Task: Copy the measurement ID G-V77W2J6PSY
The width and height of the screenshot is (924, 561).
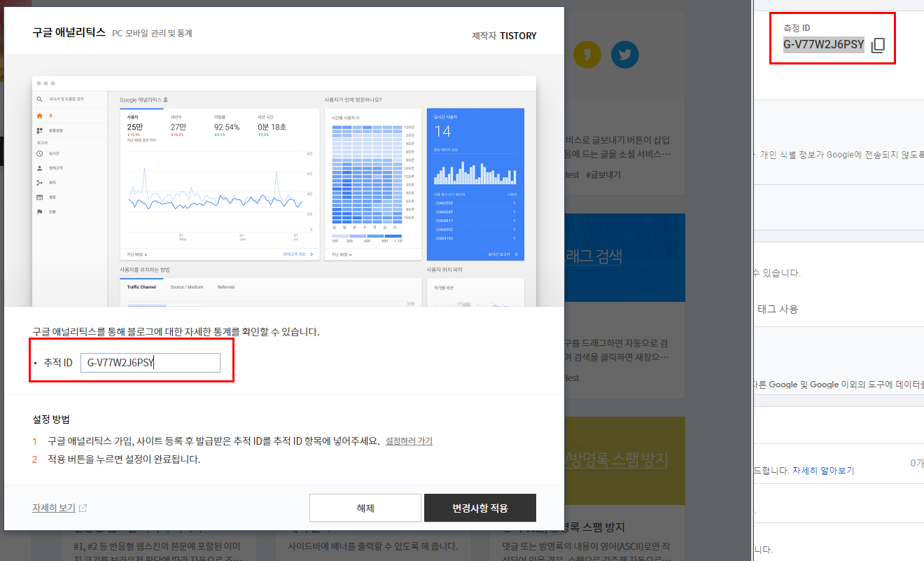Action: point(878,46)
